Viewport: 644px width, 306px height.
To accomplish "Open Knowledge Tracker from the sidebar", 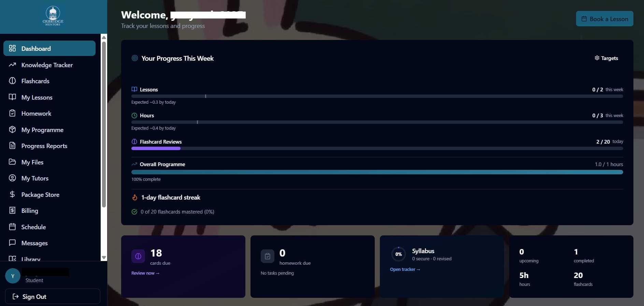I will (x=49, y=64).
